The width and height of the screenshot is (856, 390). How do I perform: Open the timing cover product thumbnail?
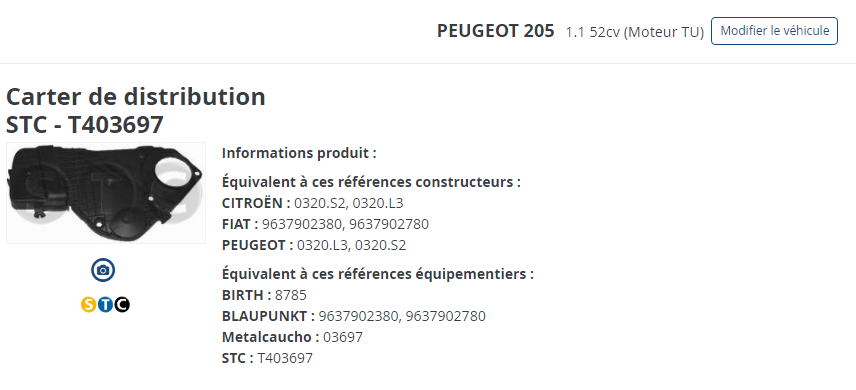(106, 193)
